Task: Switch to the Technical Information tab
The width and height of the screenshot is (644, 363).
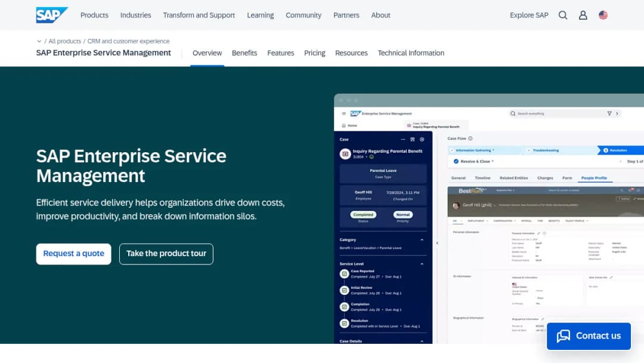Action: click(x=411, y=53)
